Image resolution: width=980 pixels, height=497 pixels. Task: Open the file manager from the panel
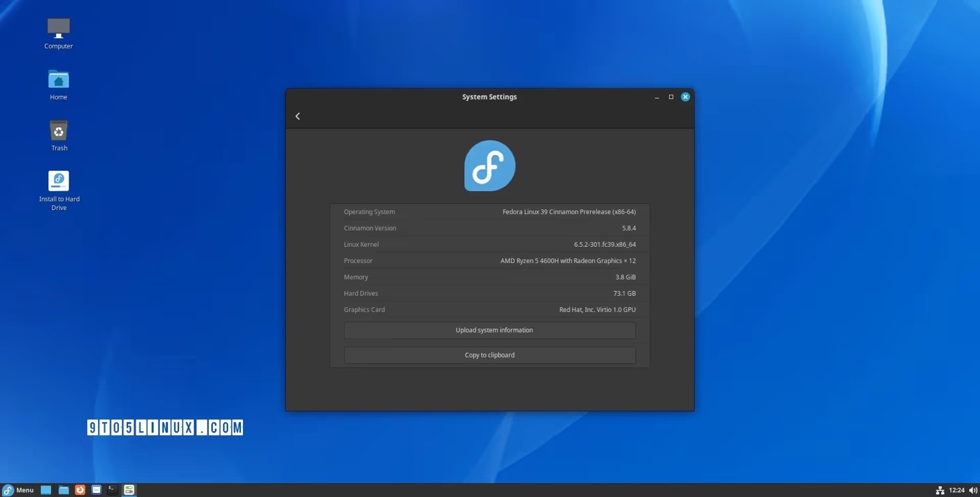pyautogui.click(x=63, y=490)
